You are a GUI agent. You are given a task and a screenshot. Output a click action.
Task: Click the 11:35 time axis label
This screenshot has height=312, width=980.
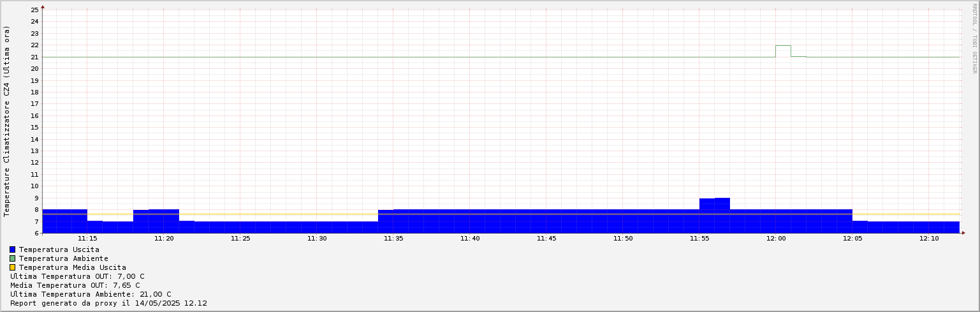click(393, 239)
